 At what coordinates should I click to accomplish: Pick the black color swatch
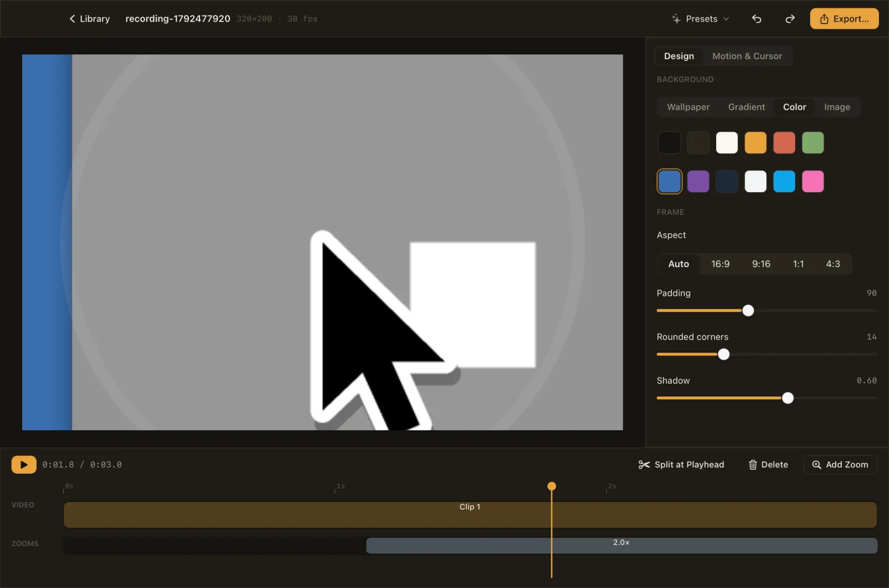[x=669, y=143]
